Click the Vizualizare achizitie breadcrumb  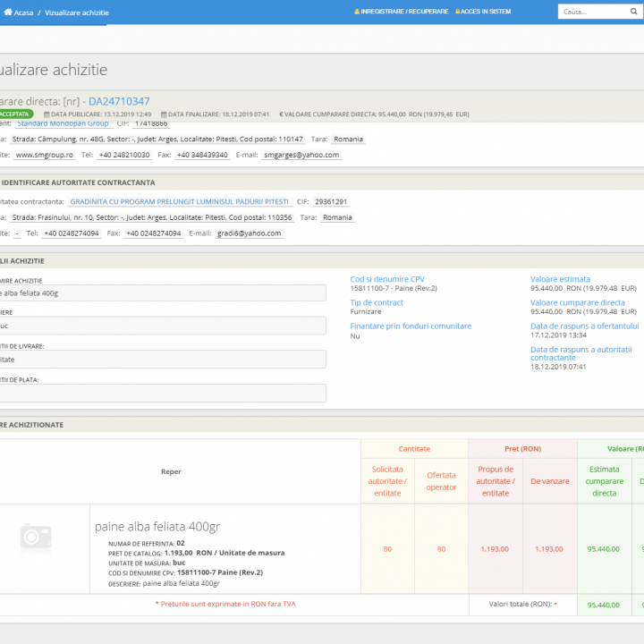point(77,13)
